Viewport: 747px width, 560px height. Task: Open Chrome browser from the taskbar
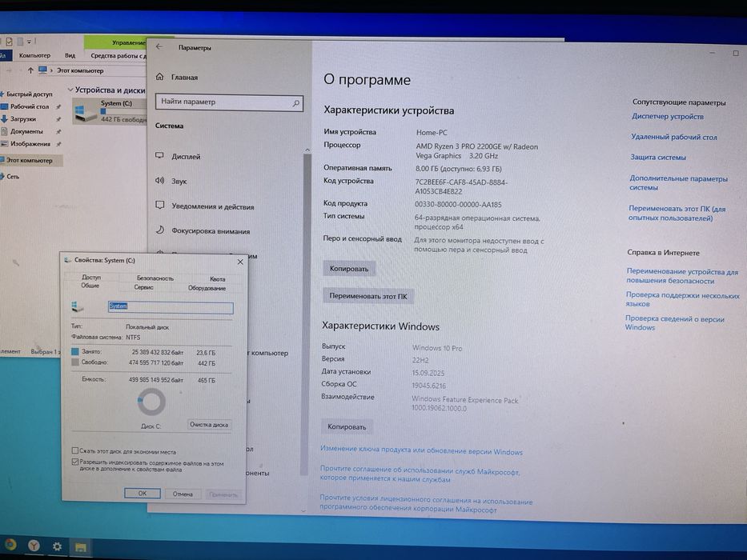10,545
